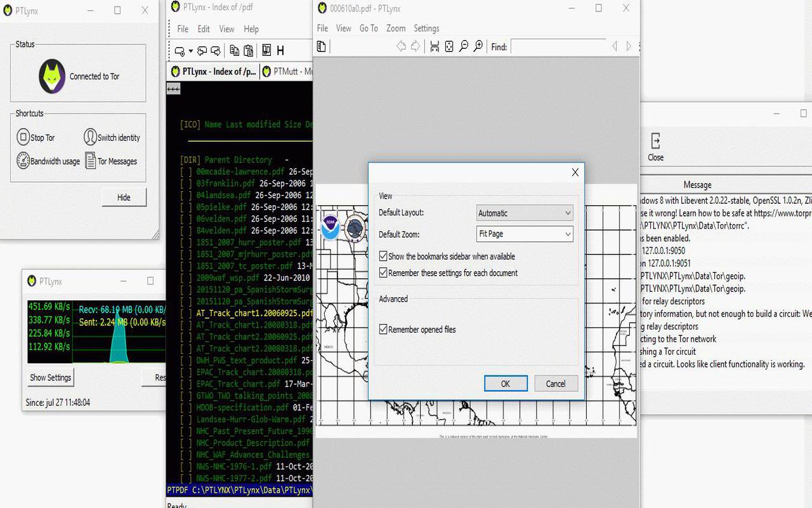Click the Copy icon in terminal toolbar
This screenshot has width=812, height=508.
[x=235, y=51]
